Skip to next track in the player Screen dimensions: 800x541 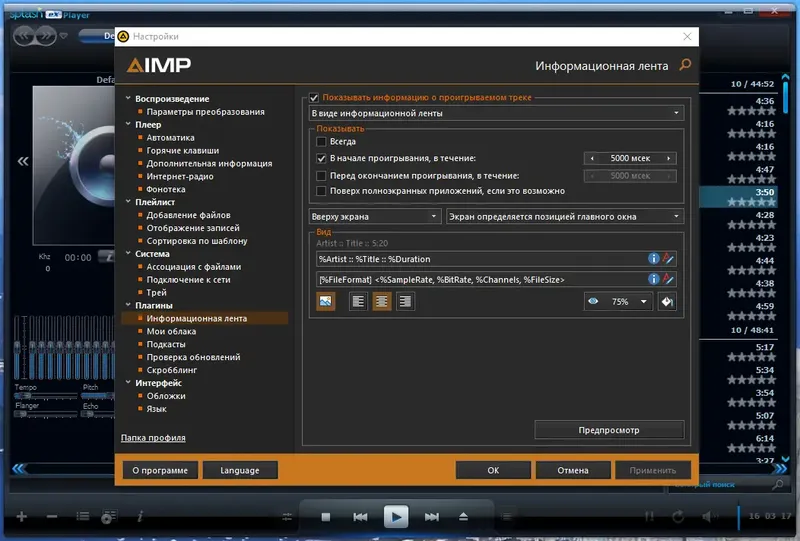432,517
